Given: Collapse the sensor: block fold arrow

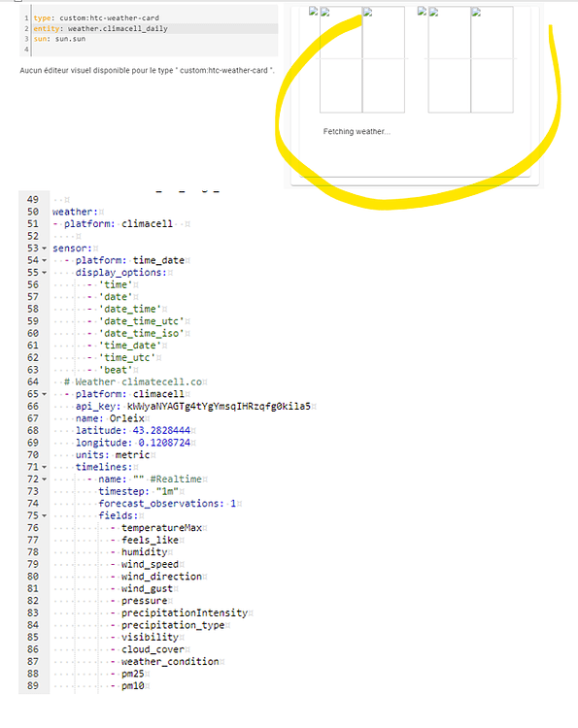Looking at the screenshot, I should coord(44,248).
